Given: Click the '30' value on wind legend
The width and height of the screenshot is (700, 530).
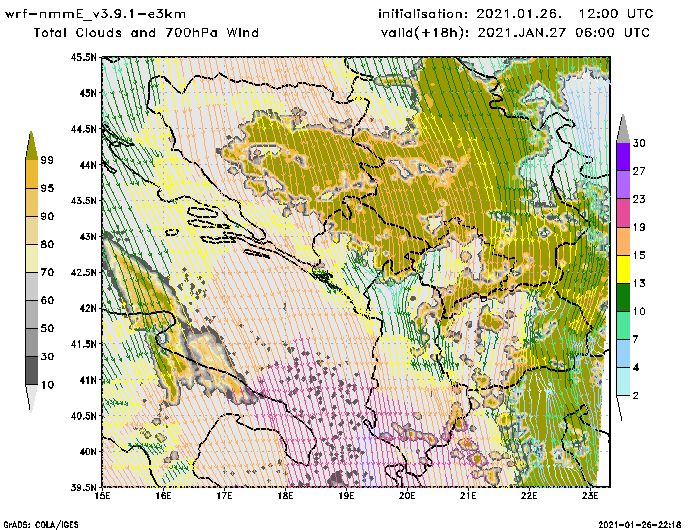Looking at the screenshot, I should click(x=639, y=143).
